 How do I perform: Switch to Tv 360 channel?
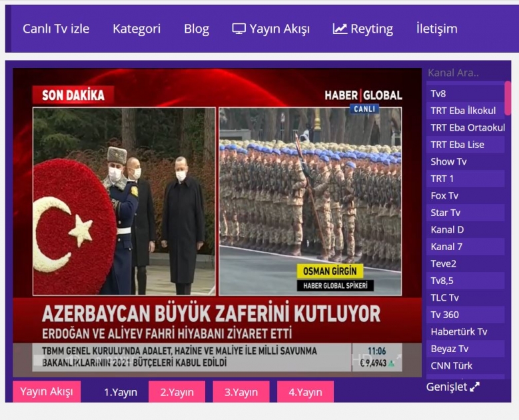point(465,315)
